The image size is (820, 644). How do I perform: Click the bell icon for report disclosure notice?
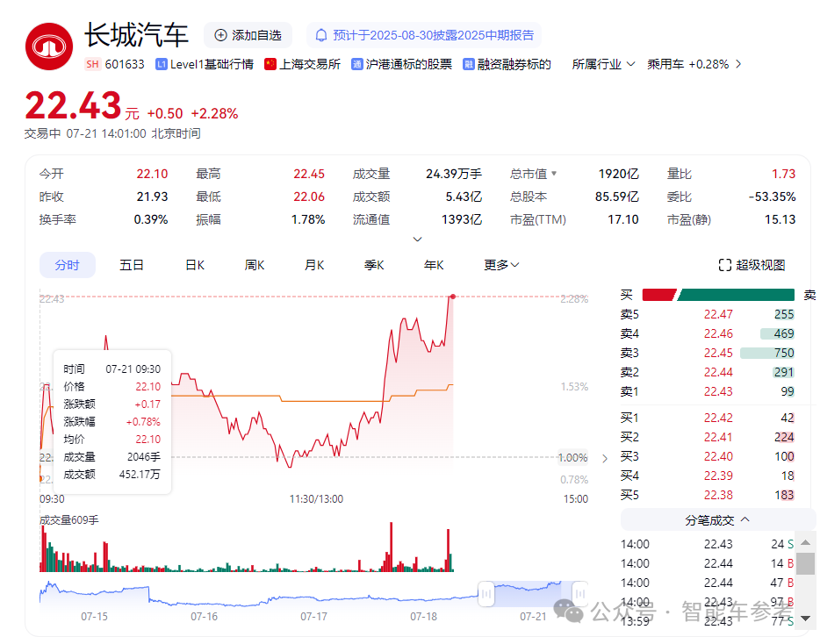pos(321,35)
